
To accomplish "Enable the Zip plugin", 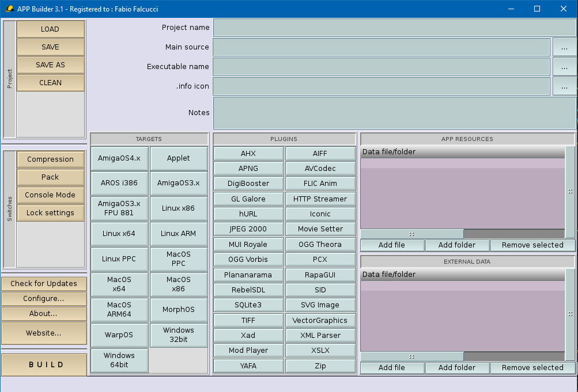I will pyautogui.click(x=320, y=365).
